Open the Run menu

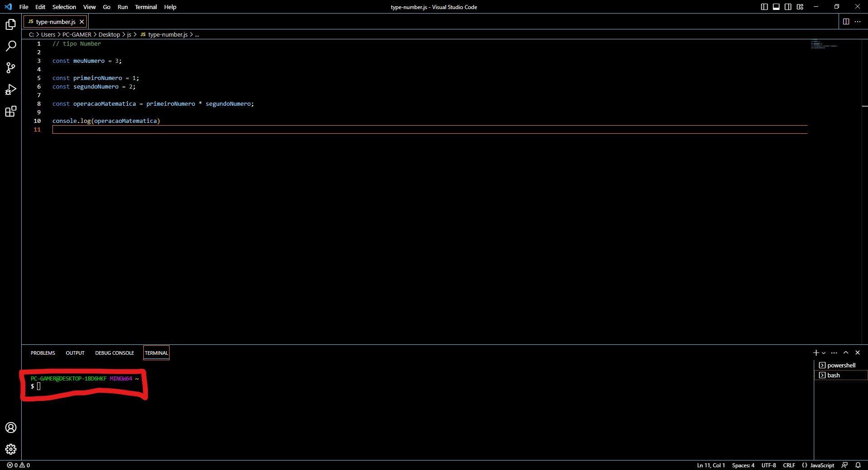tap(123, 7)
